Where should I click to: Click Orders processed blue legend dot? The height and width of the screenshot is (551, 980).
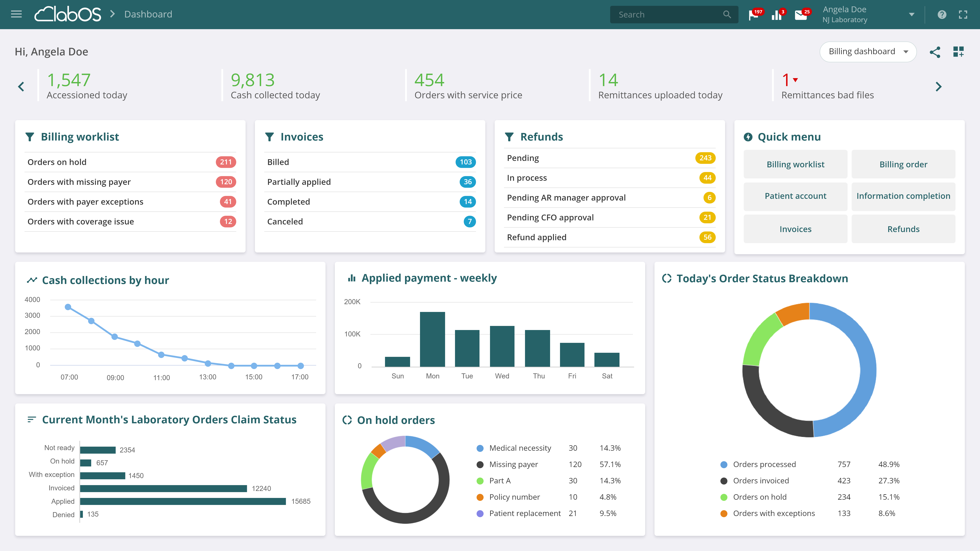tap(724, 465)
